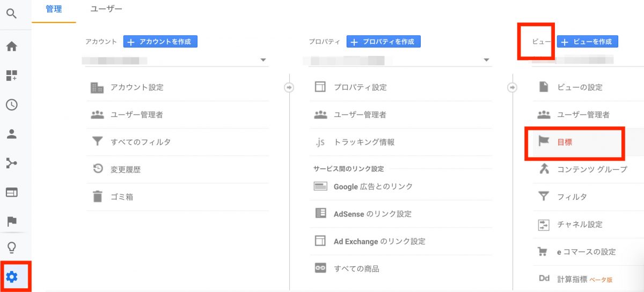Viewport: 644px width, 292px height.
Task: Click the cart icon beside e コマースの設定
Action: pyautogui.click(x=544, y=252)
